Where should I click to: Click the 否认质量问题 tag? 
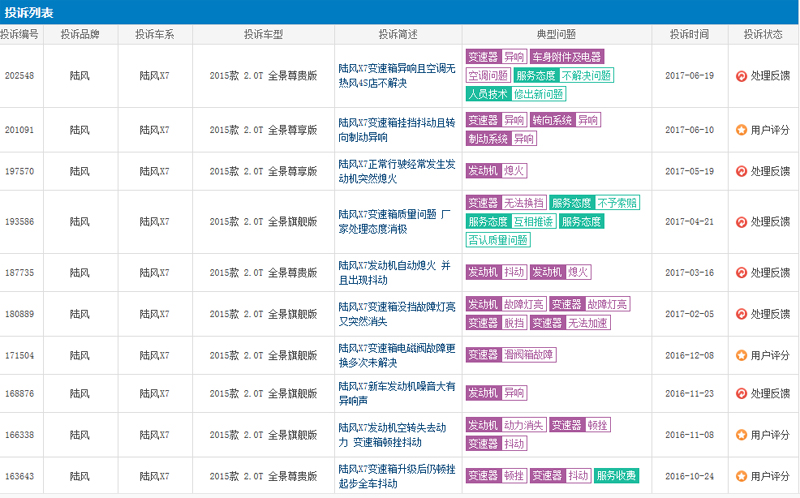coord(498,240)
